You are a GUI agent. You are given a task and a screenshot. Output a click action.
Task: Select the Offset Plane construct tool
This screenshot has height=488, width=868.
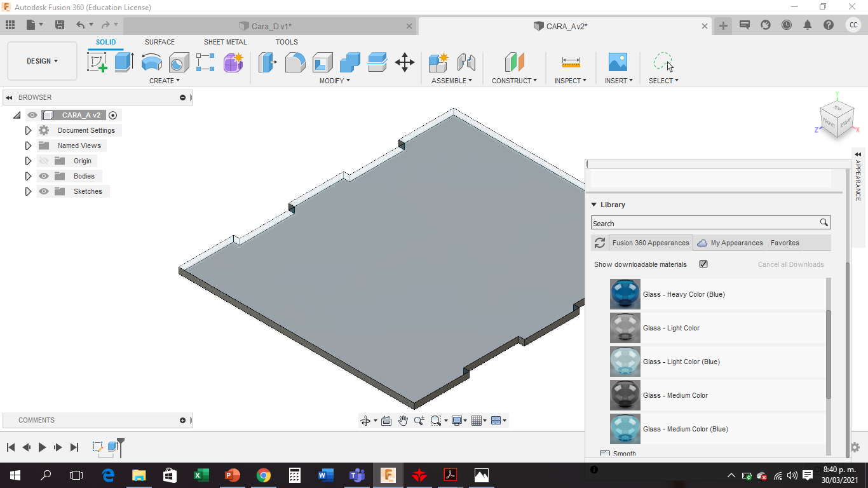coord(515,62)
